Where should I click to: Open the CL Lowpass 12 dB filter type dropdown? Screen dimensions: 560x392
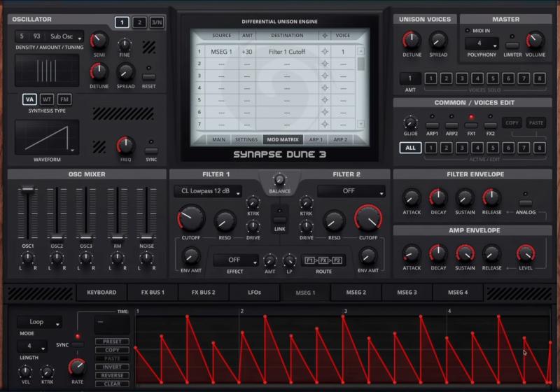click(x=208, y=191)
